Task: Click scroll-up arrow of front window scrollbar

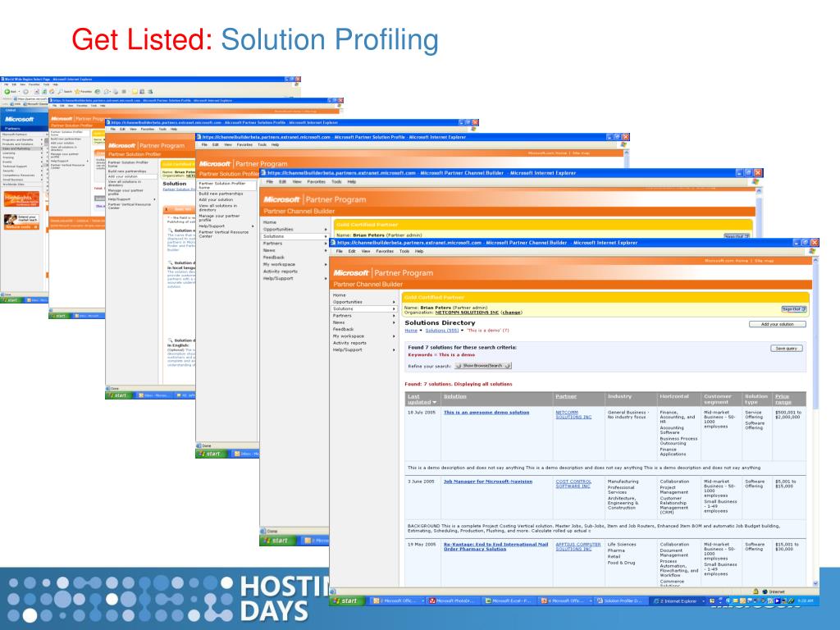Action: coord(816,260)
